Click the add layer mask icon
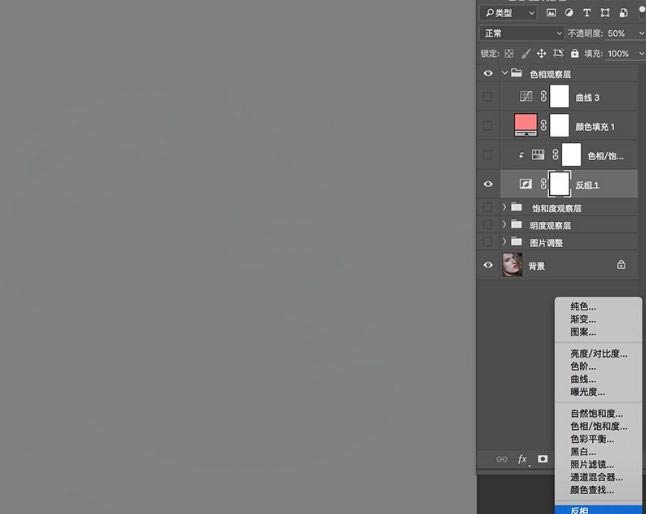Screen dimensions: 646x514 543,459
